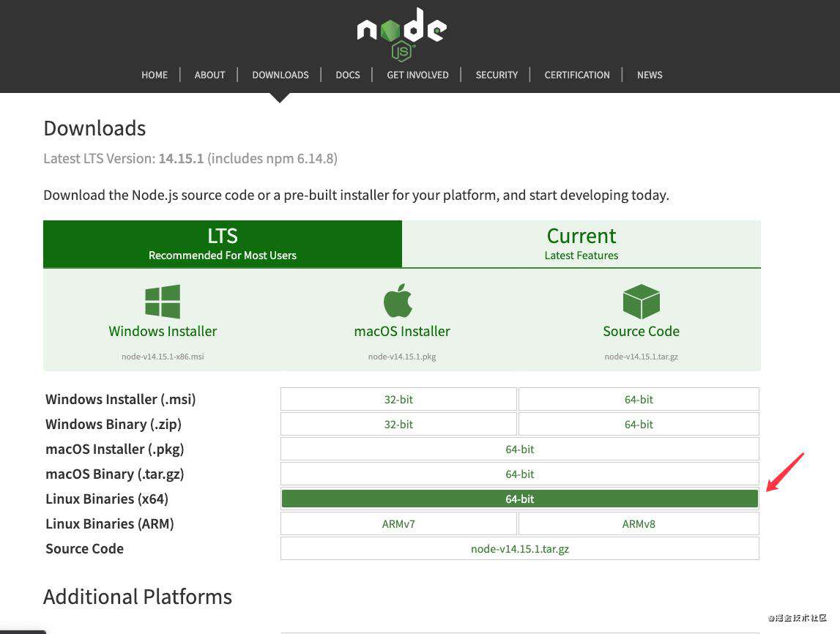Click the Apple macOS icon
840x634 pixels.
(398, 300)
